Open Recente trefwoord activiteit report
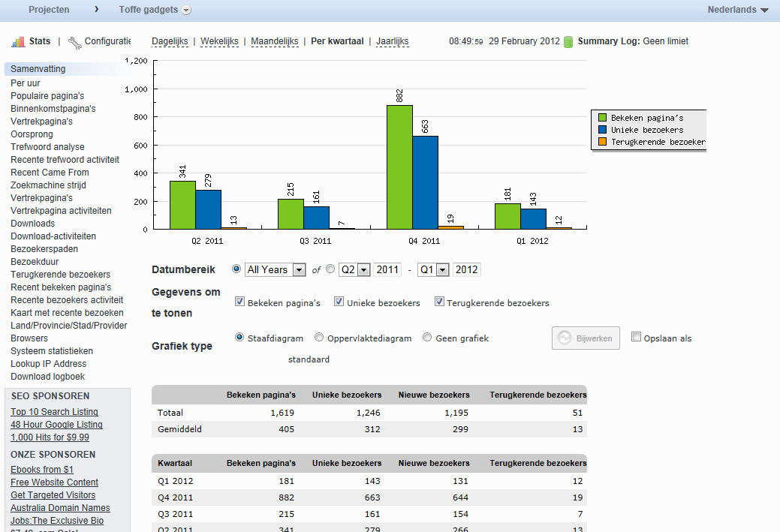The image size is (780, 532). point(65,160)
